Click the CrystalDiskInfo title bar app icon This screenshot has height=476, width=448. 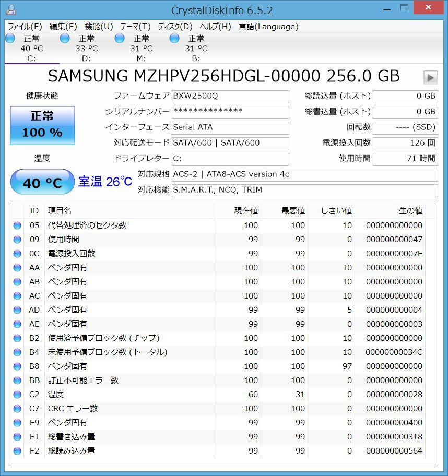pyautogui.click(x=11, y=10)
